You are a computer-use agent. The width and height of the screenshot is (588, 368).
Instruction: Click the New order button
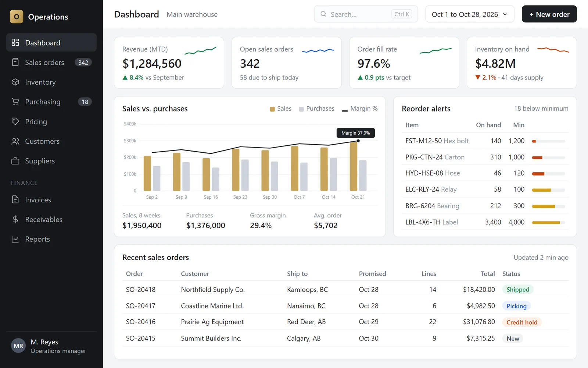[x=549, y=14]
